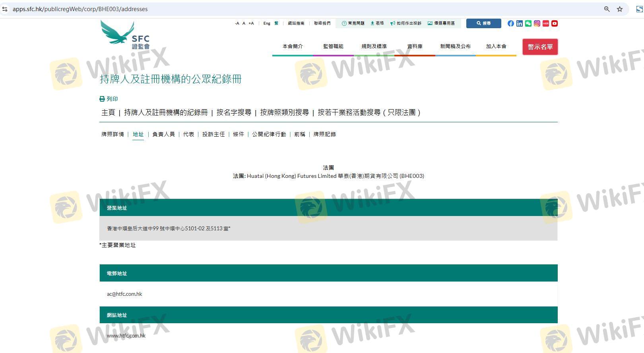Decrease font size with -A
The image size is (644, 353).
click(x=237, y=23)
